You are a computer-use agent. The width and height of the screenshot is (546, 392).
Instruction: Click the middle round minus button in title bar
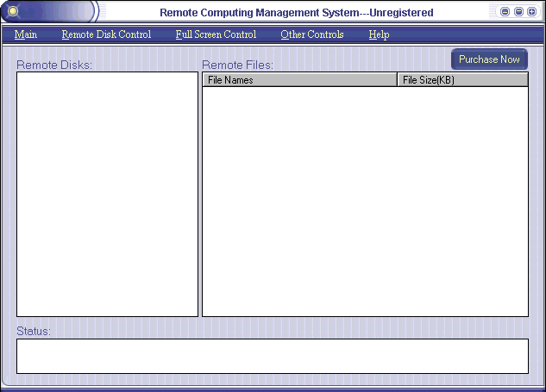518,12
